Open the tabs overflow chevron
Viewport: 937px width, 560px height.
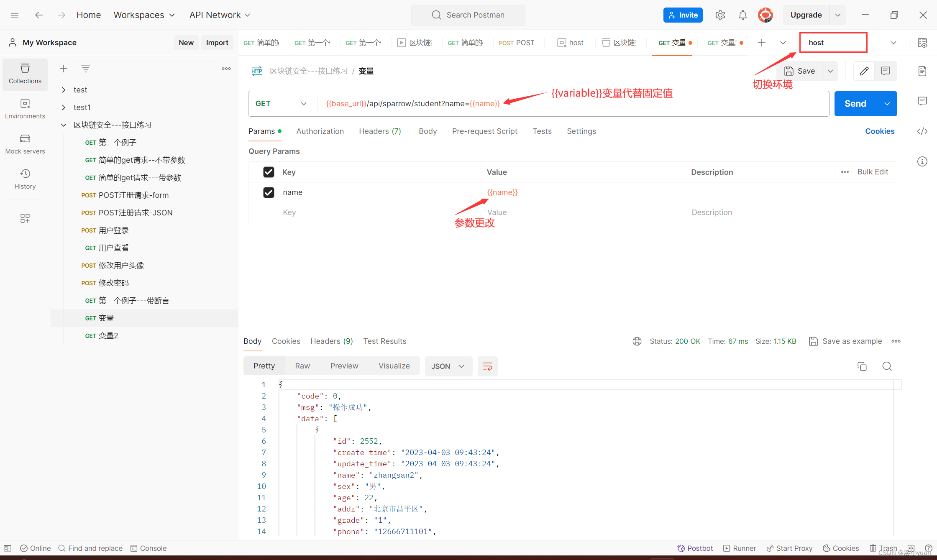pyautogui.click(x=783, y=43)
